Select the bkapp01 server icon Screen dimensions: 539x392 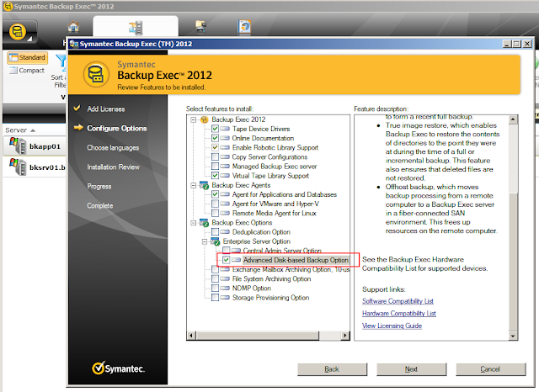(x=18, y=146)
